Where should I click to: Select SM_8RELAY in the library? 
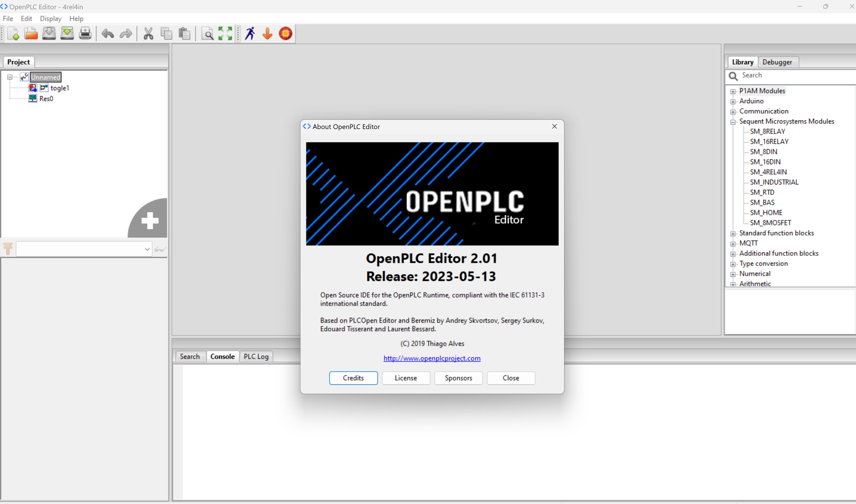767,132
